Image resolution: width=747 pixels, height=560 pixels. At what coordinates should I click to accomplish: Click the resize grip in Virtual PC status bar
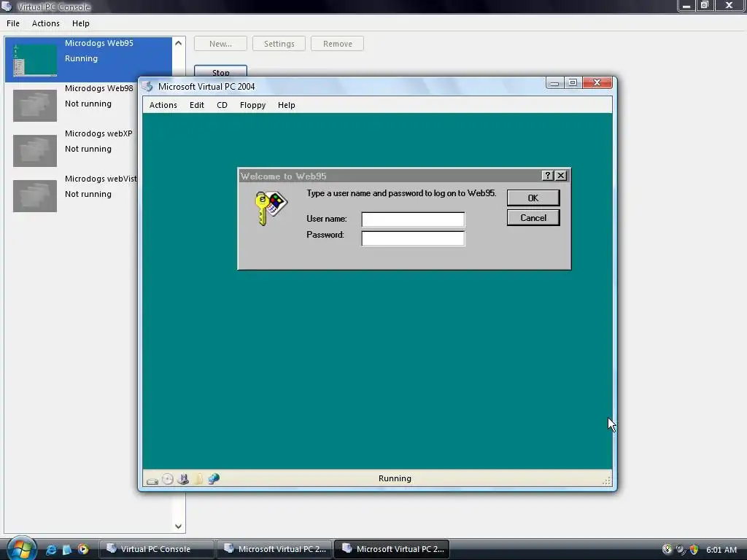tap(606, 481)
